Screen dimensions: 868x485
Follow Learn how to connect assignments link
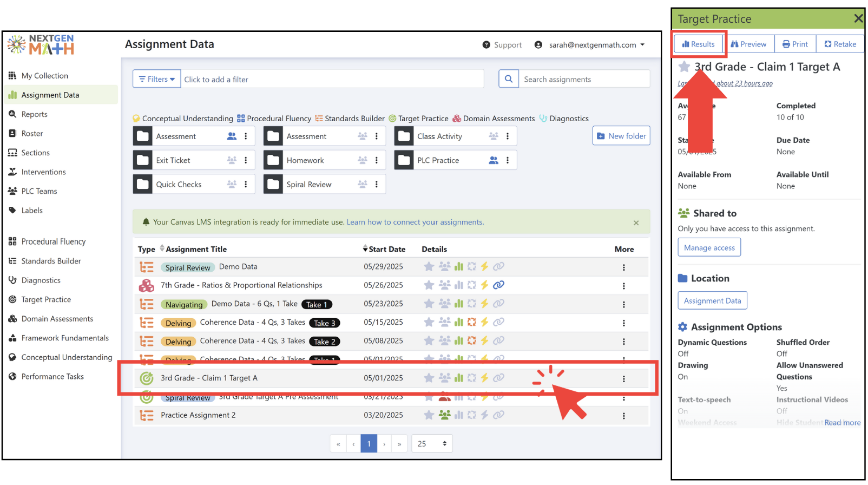[x=415, y=222]
